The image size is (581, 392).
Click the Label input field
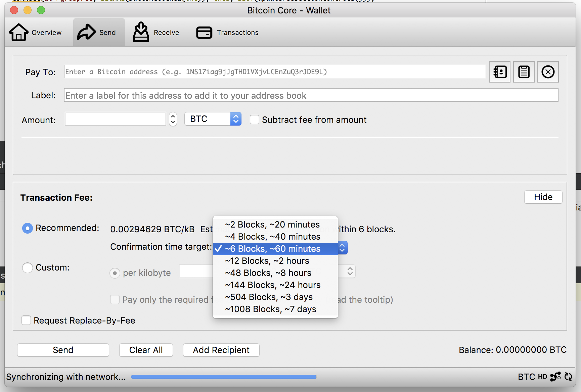pos(311,95)
